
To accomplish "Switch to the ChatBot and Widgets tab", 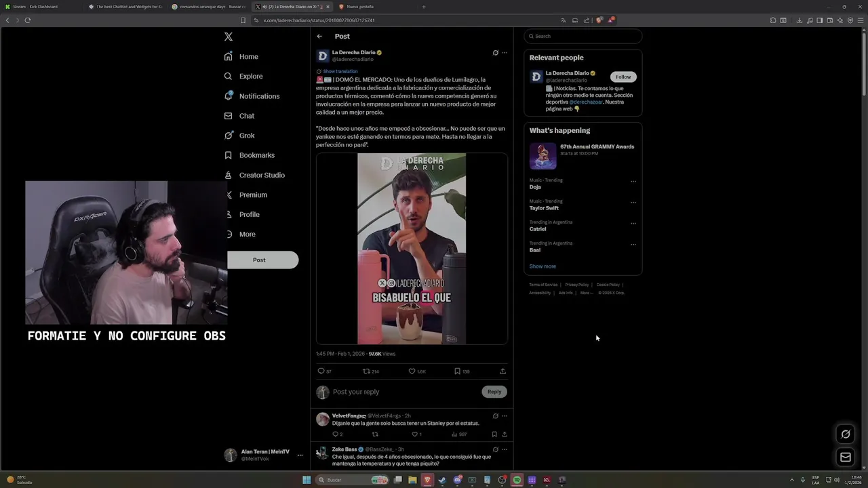I will (125, 7).
